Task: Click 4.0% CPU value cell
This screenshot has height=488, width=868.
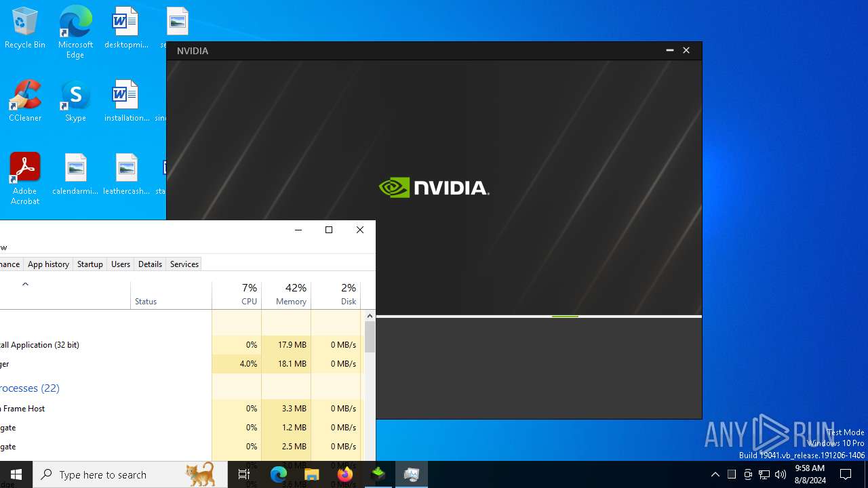Action: click(x=237, y=364)
